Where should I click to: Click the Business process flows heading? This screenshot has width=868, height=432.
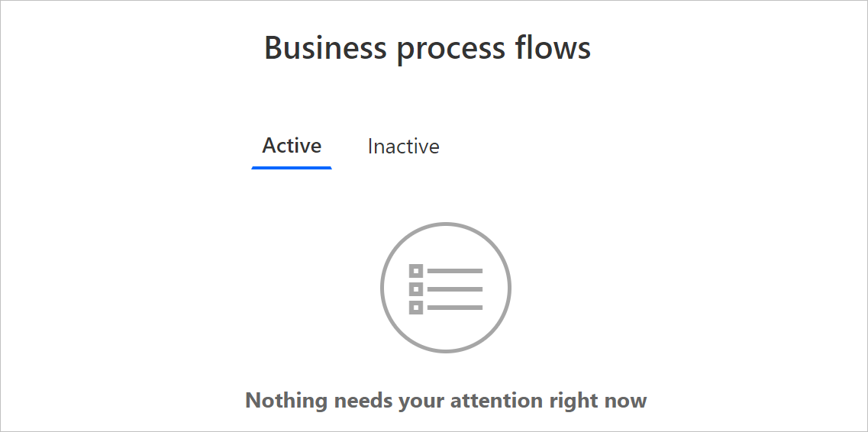(428, 48)
